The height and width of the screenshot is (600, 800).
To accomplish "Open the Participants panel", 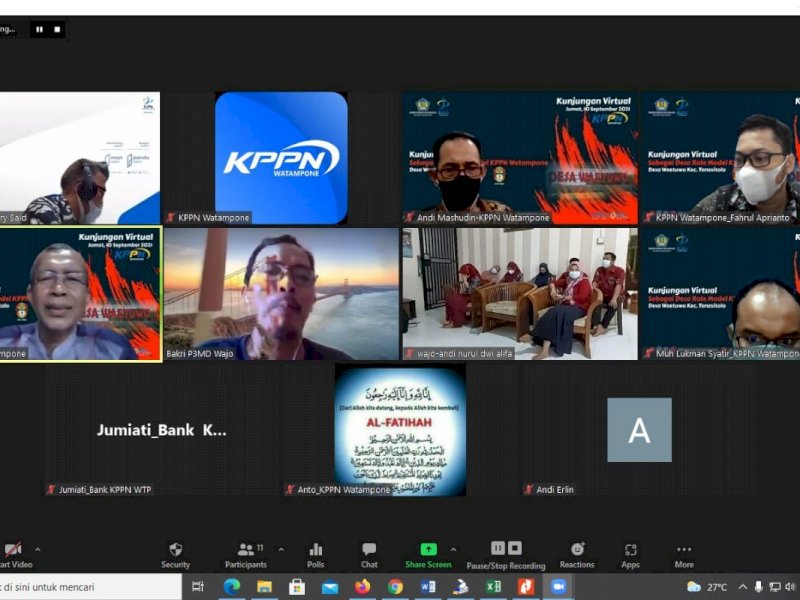I will coord(246,555).
